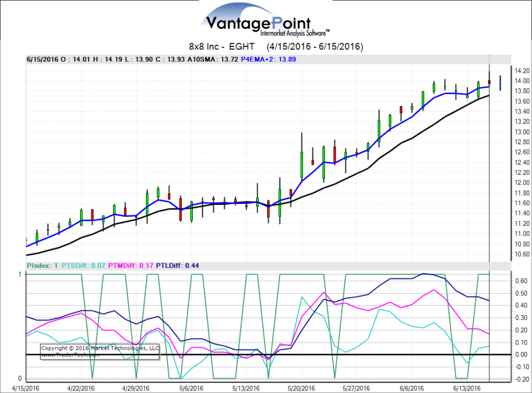Image resolution: width=532 pixels, height=393 pixels.
Task: Click the 4/15/2016 date axis label
Action: [25, 388]
